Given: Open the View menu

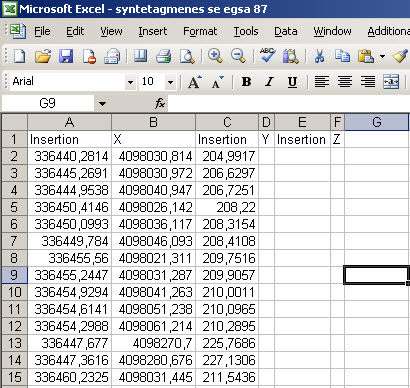Looking at the screenshot, I should click(x=111, y=31).
